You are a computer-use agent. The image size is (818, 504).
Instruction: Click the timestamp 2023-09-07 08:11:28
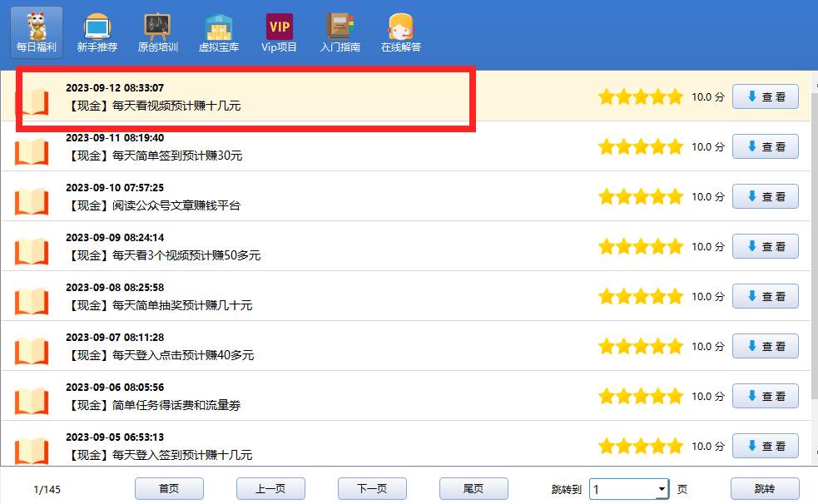click(x=115, y=337)
